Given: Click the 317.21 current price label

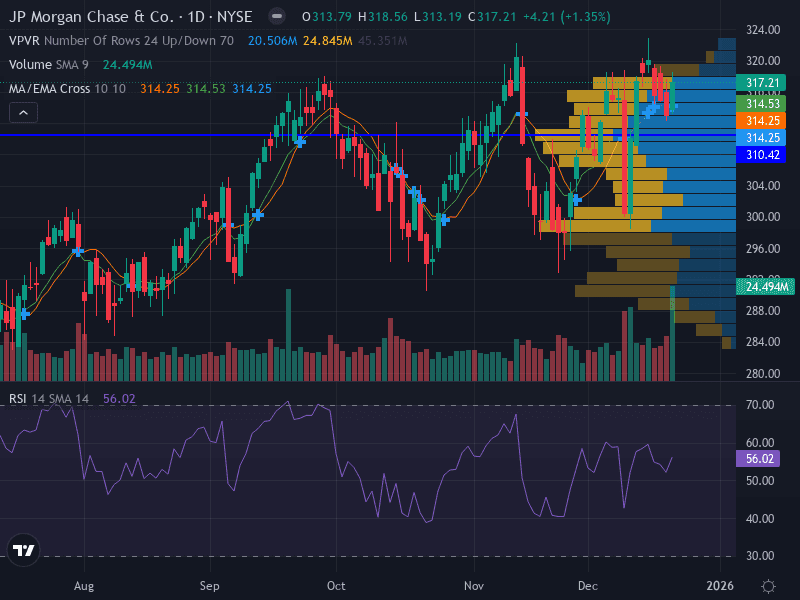Looking at the screenshot, I should 761,83.
